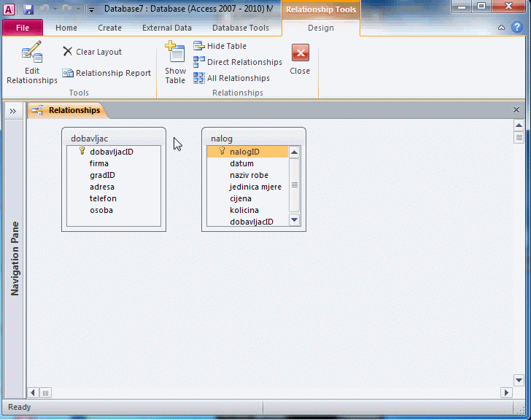Close the Relationships document tab with X

[516, 110]
